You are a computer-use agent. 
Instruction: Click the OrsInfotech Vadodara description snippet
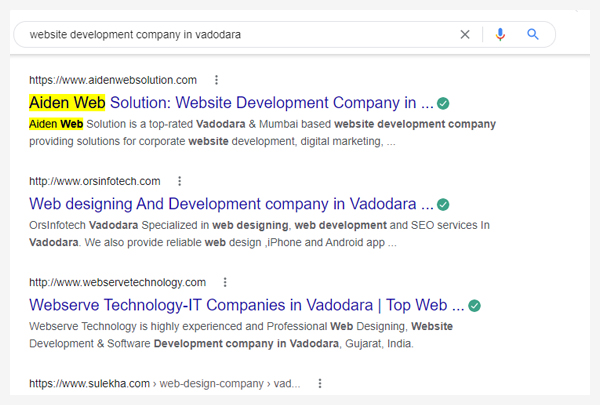point(259,234)
